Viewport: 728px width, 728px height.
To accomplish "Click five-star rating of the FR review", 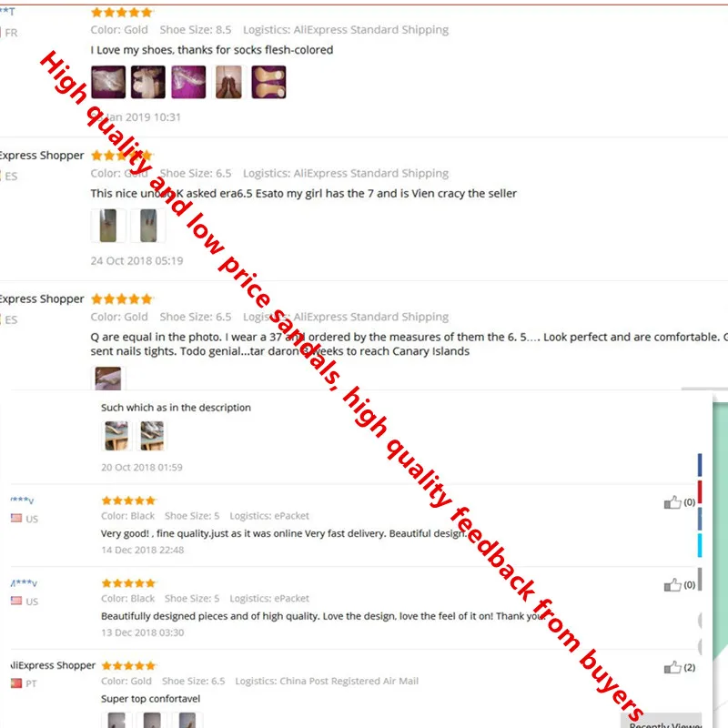I will 122,12.
